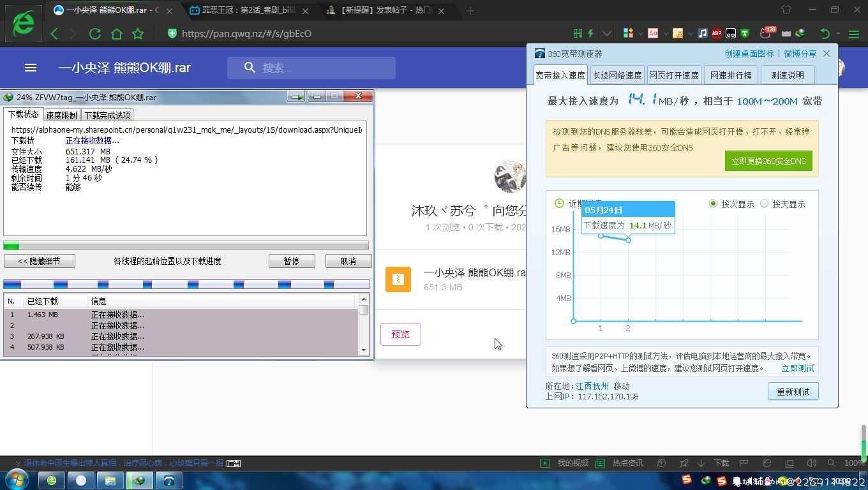
Task: Expand dropdown next to undo icon
Action: [838, 34]
